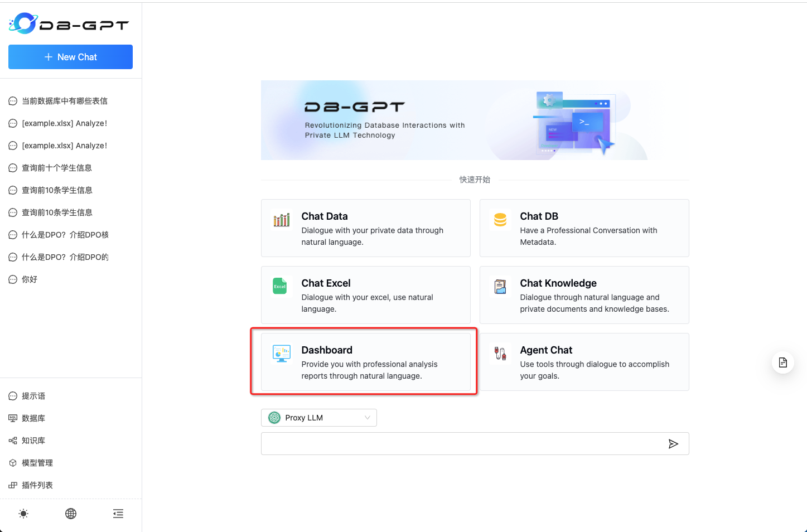The height and width of the screenshot is (532, 807).
Task: Click the 提示语 bubble icon
Action: click(x=13, y=396)
